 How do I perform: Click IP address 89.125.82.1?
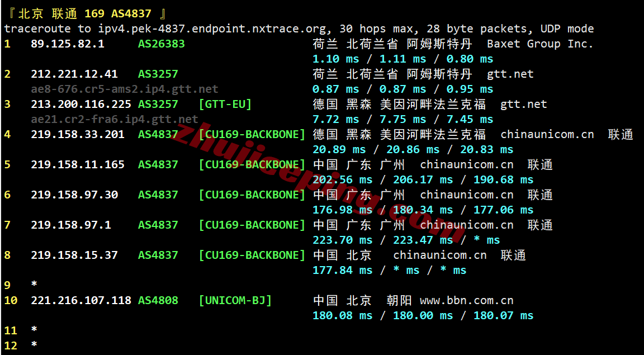67,44
